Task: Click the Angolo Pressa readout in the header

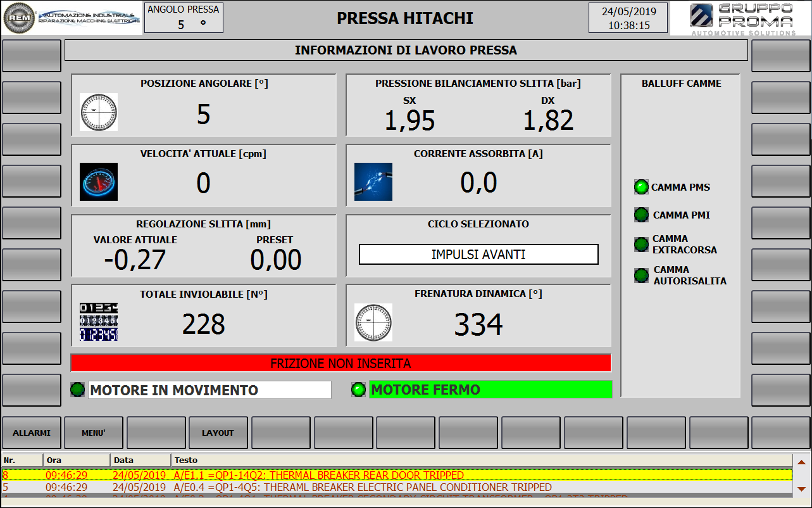Action: coord(184,17)
